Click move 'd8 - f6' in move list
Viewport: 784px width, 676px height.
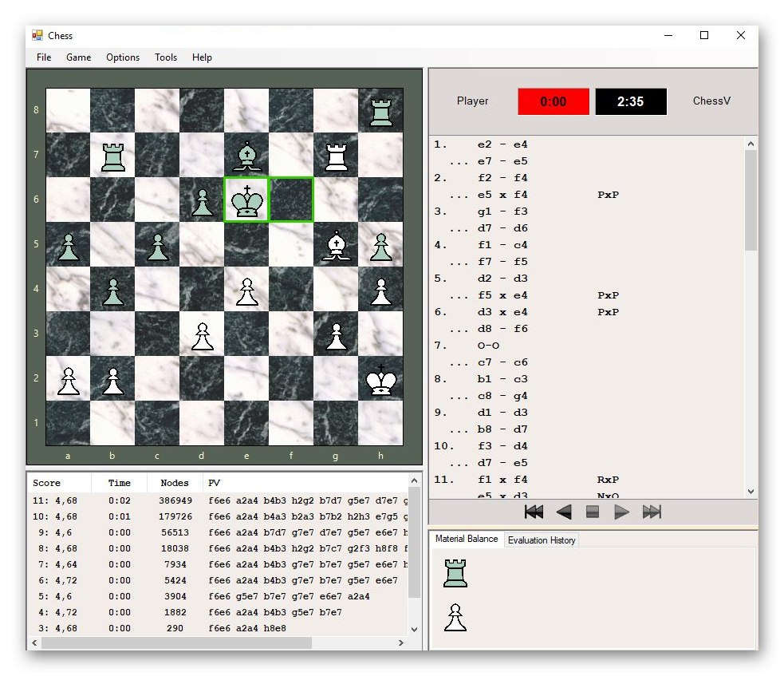tap(502, 329)
